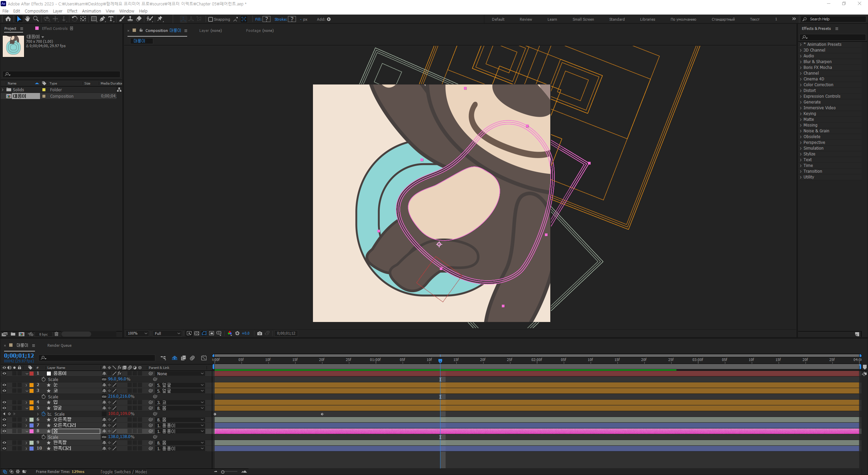Viewport: 868px width, 475px height.
Task: Toggle visibility of layer 10 왼쪽다리
Action: [4, 449]
